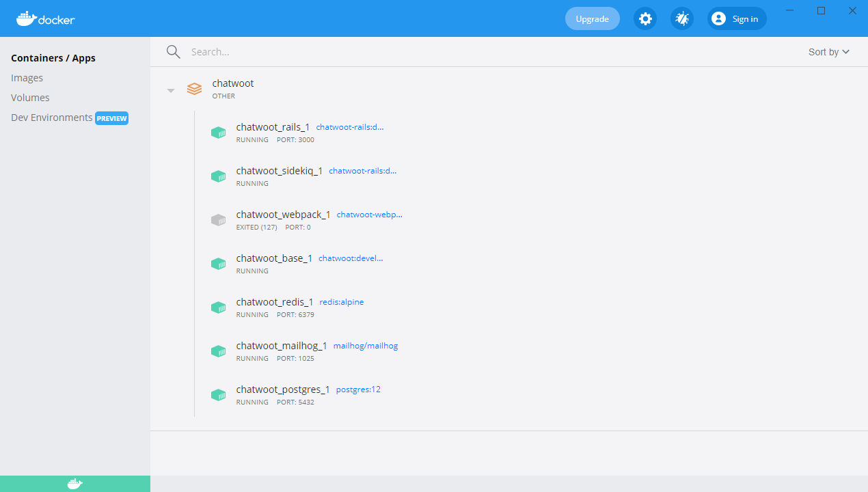Click the search magnifier icon
Image resolution: width=868 pixels, height=492 pixels.
pyautogui.click(x=173, y=51)
